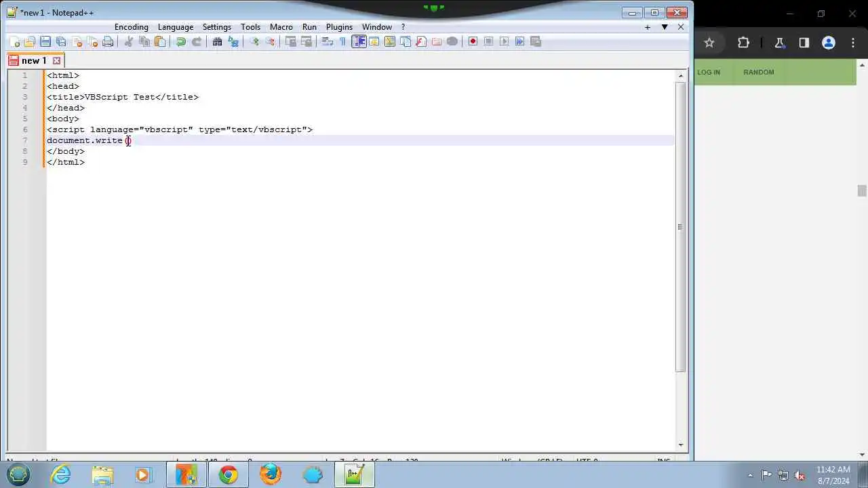This screenshot has height=488, width=868.
Task: Toggle the Indent Guide button
Action: pyautogui.click(x=359, y=41)
